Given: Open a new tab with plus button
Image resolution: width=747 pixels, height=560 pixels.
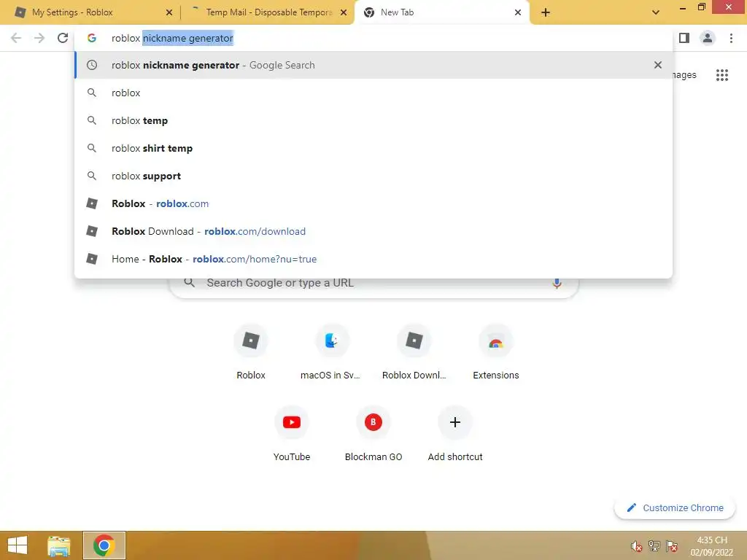Looking at the screenshot, I should (546, 12).
